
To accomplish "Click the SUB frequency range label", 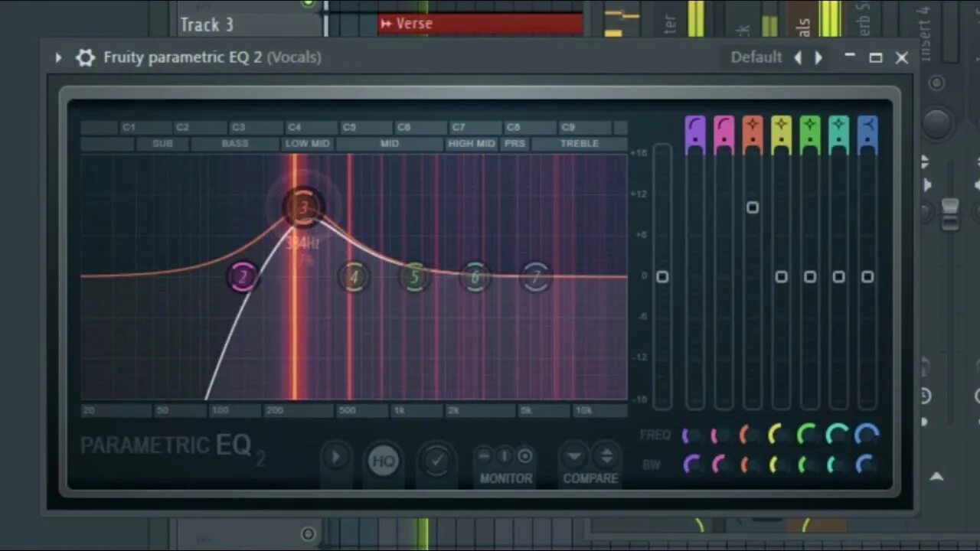I will [163, 144].
